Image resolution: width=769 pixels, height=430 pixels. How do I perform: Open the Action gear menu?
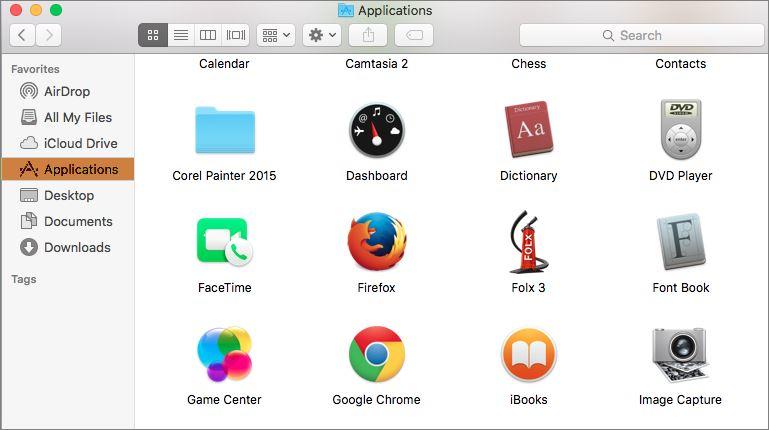(322, 35)
